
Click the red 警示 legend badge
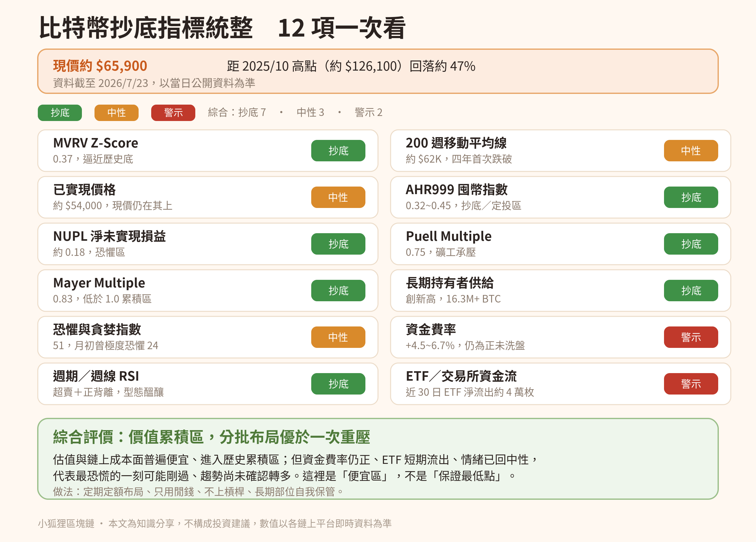[173, 113]
